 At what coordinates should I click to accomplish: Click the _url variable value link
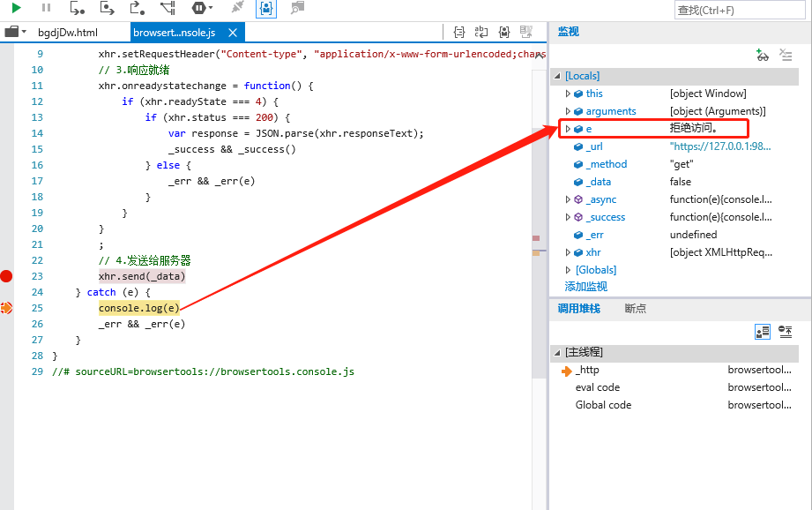(719, 146)
